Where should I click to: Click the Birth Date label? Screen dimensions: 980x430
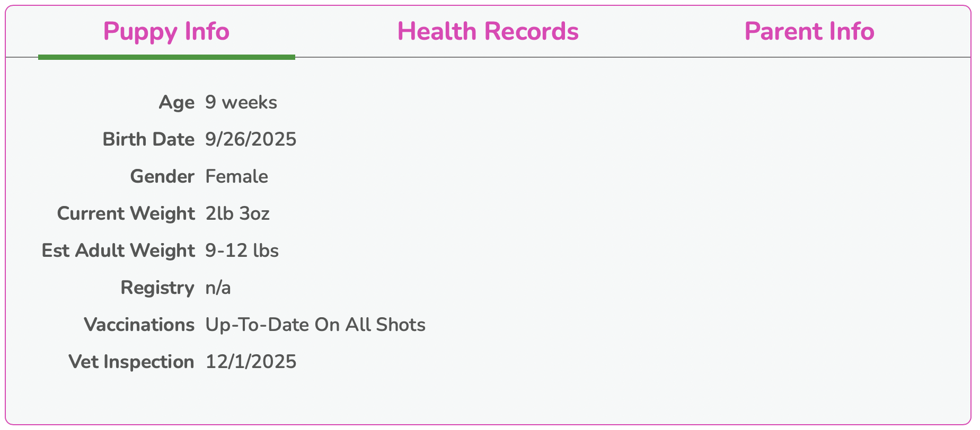pos(148,139)
